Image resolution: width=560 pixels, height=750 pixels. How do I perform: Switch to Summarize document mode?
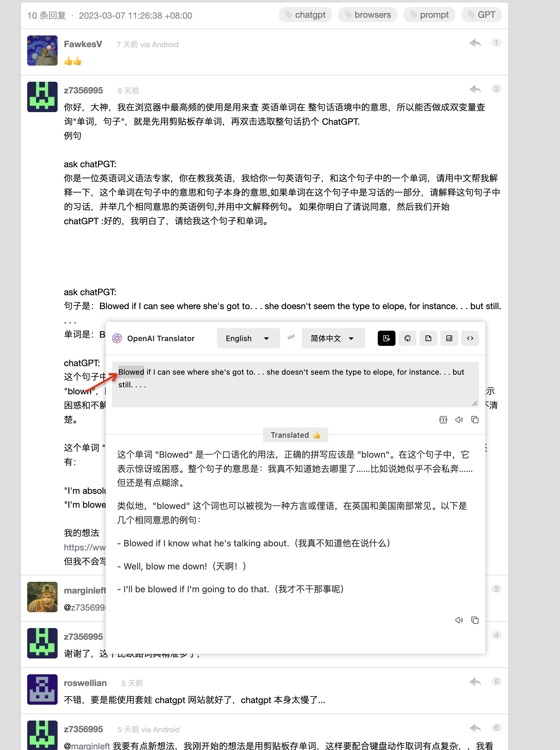tap(428, 338)
